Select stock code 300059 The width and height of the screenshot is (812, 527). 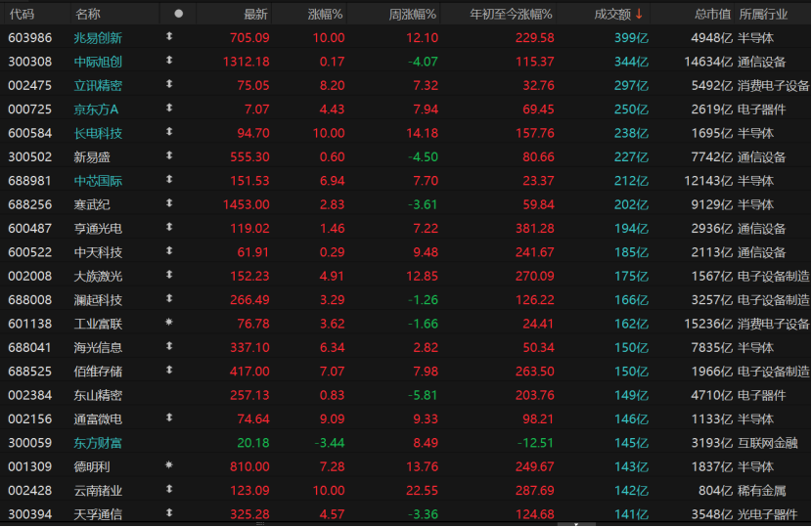point(30,443)
